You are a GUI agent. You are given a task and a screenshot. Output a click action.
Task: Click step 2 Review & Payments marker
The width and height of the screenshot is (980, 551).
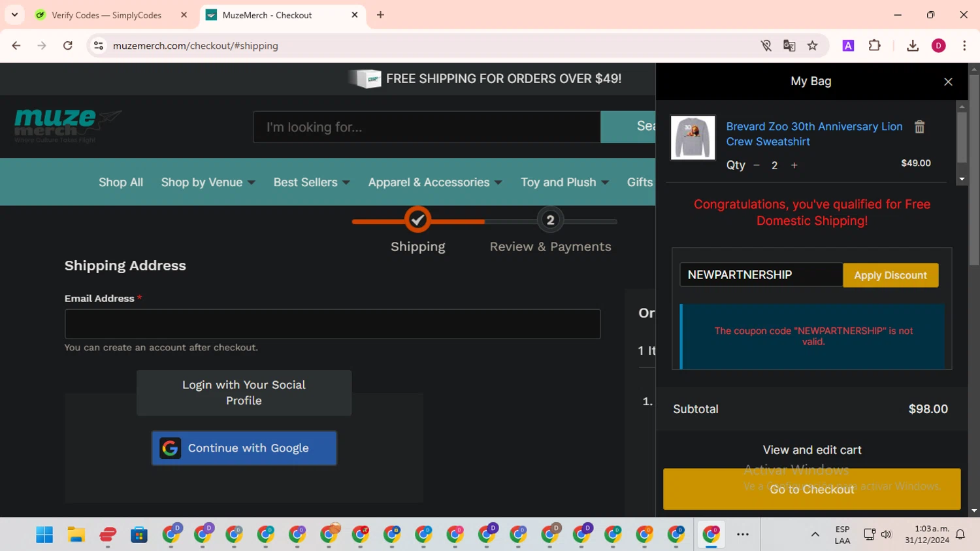(550, 220)
